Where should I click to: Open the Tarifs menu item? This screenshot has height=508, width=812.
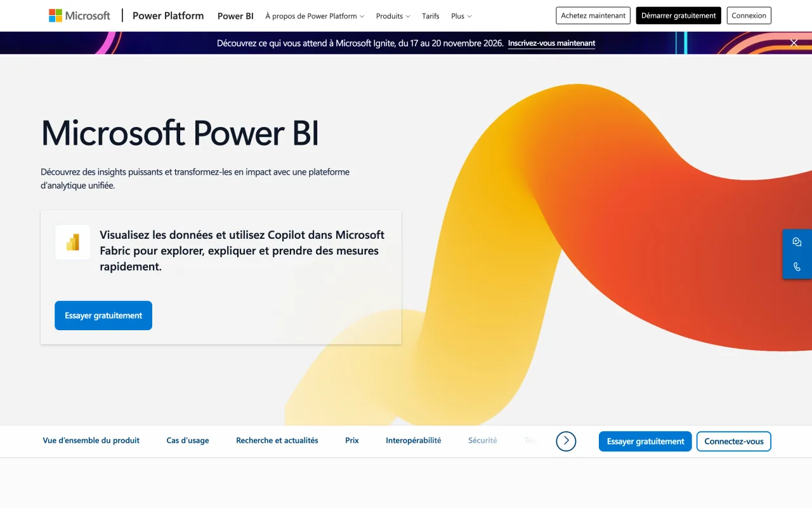(431, 16)
